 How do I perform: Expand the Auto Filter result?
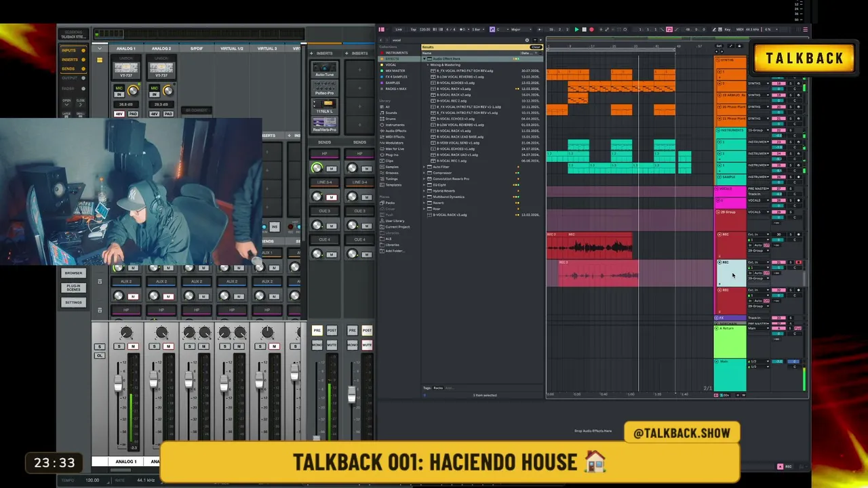tap(425, 167)
